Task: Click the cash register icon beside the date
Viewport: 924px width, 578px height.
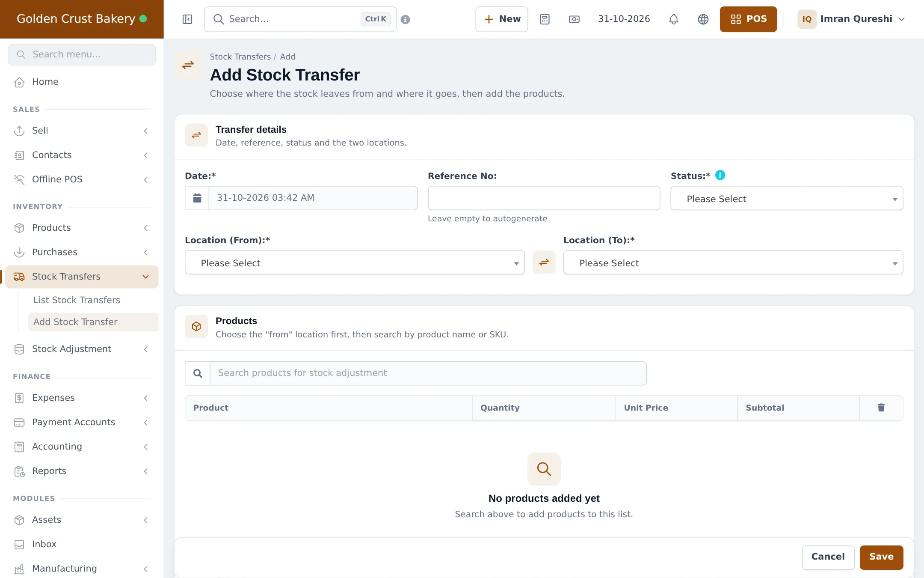Action: (574, 19)
